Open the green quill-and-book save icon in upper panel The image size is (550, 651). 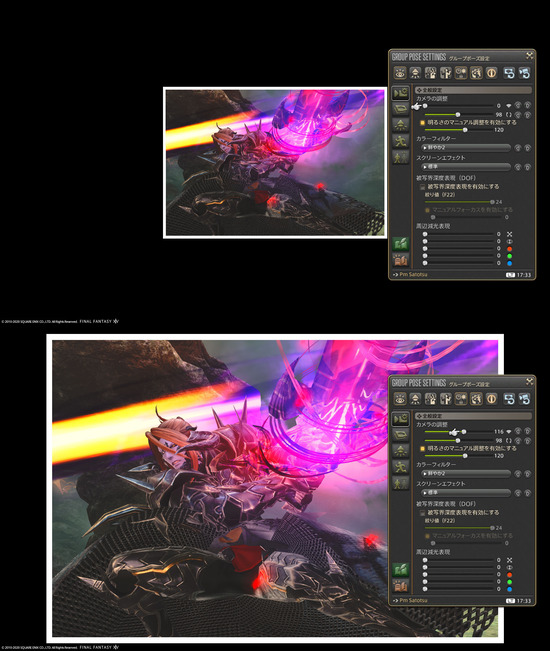(x=401, y=244)
